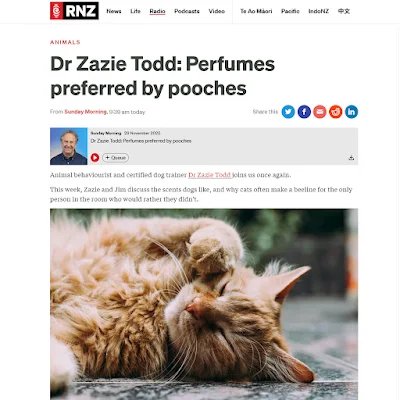Screen dimensions: 400x400
Task: Go to the Radio section
Action: click(157, 11)
